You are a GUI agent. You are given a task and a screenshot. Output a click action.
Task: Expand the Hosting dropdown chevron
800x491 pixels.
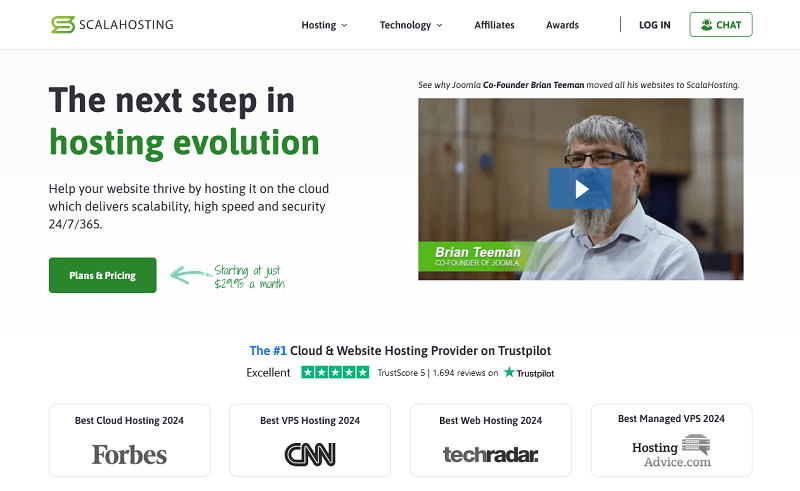[344, 26]
